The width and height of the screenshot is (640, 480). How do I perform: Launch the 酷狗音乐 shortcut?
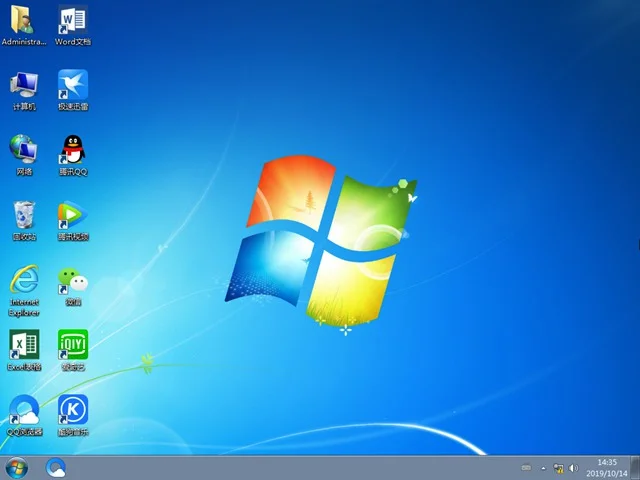tap(73, 415)
